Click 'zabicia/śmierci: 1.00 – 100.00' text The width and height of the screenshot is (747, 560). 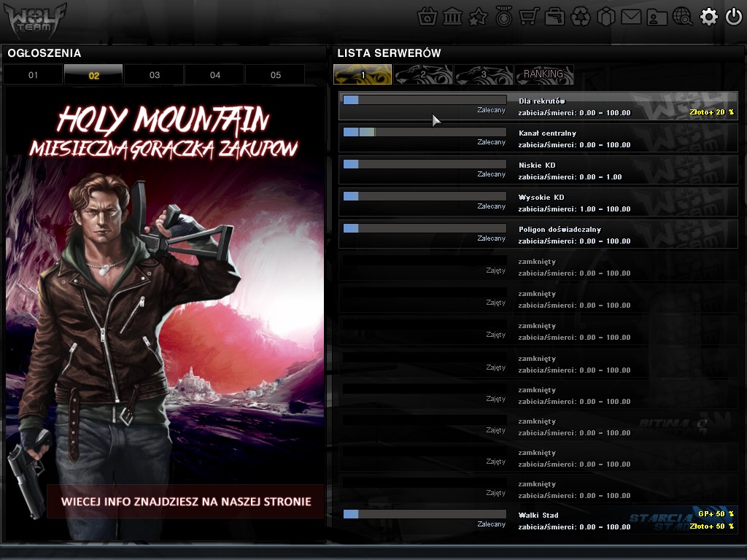(575, 209)
